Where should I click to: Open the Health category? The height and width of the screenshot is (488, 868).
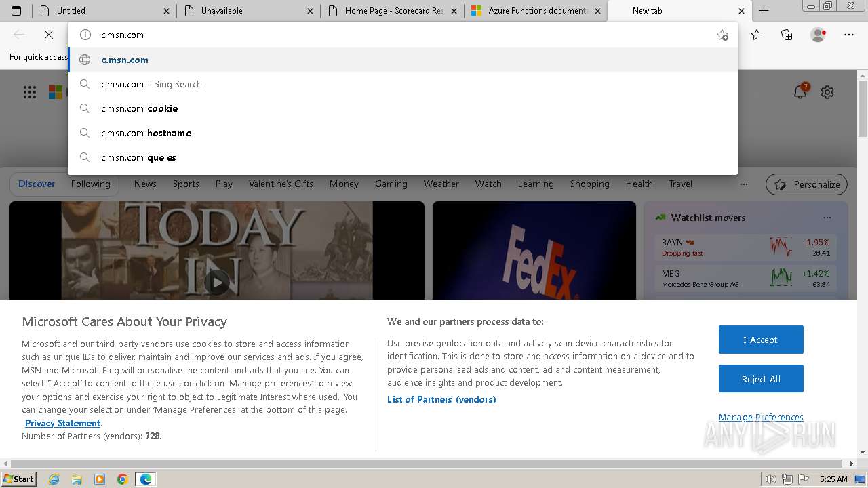[639, 184]
